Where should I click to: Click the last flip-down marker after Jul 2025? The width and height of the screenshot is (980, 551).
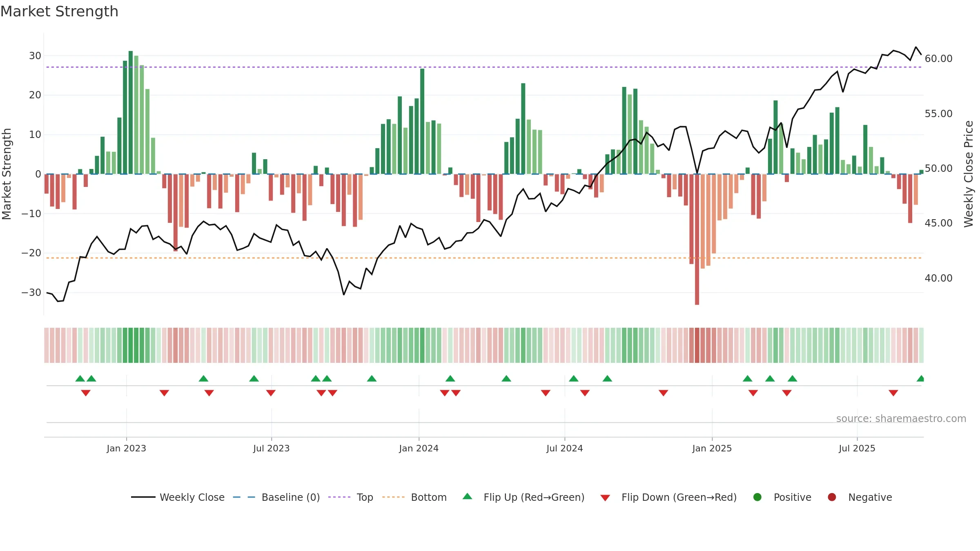(893, 393)
